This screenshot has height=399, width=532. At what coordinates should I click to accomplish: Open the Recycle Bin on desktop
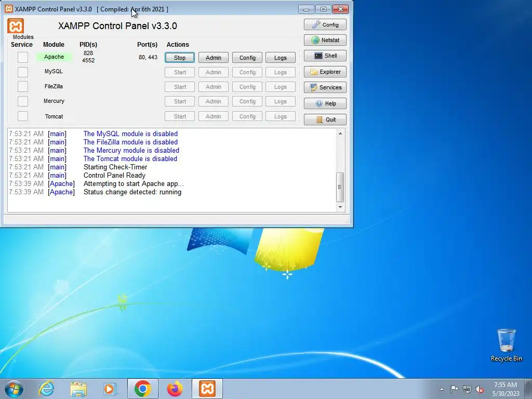(x=506, y=345)
